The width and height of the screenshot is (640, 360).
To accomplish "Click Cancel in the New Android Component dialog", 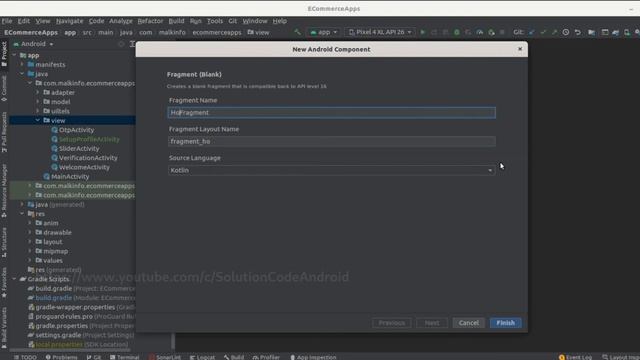I will (x=468, y=323).
